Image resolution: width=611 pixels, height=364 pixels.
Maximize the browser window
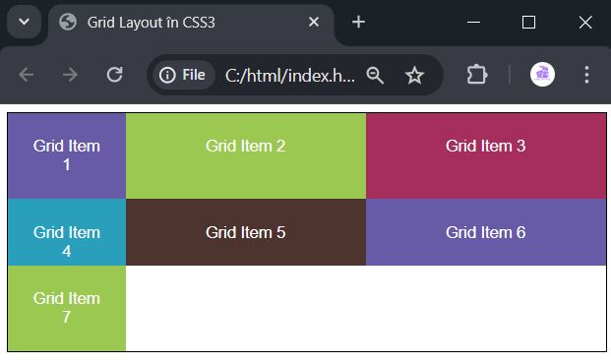(528, 23)
